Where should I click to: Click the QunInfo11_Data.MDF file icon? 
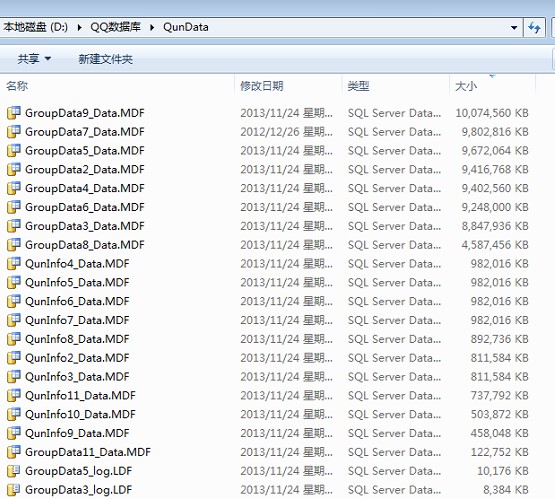pos(13,396)
